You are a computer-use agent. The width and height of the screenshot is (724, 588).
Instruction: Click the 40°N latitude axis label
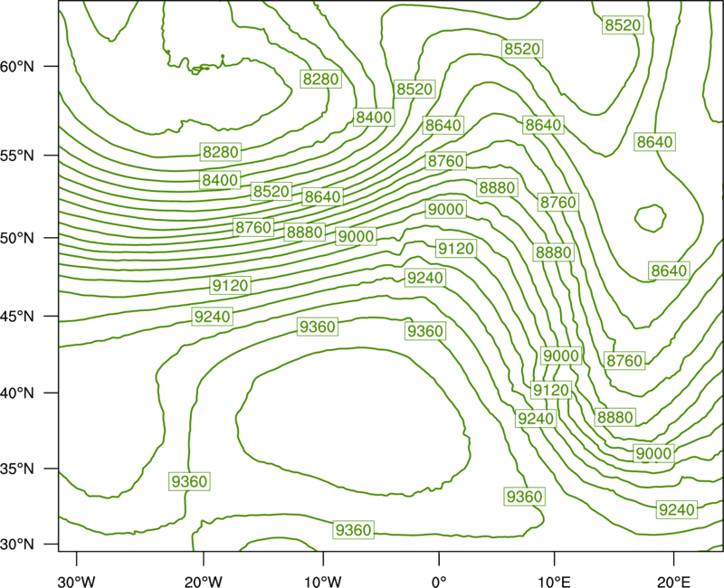[17, 394]
